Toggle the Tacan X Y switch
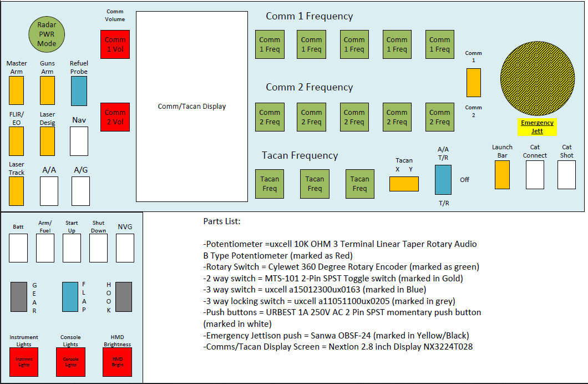This screenshot has height=384, width=588. pos(404,184)
